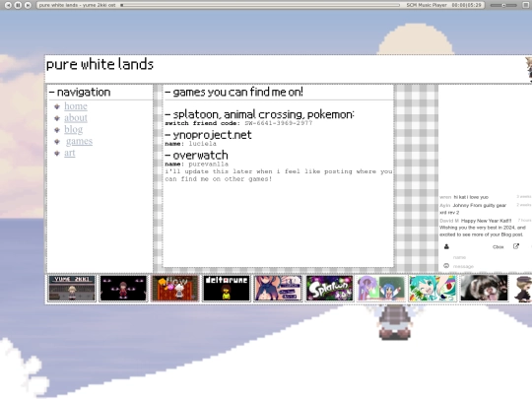Screen dimensions: 532x399
Task: Click the overwatch name 'purevanlla'
Action: point(208,164)
